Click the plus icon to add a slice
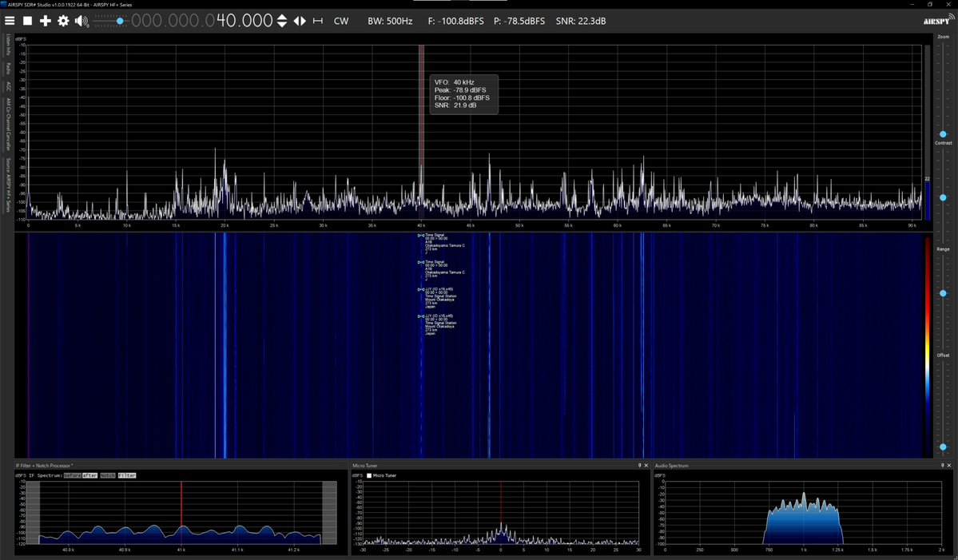The width and height of the screenshot is (958, 560). click(x=46, y=21)
